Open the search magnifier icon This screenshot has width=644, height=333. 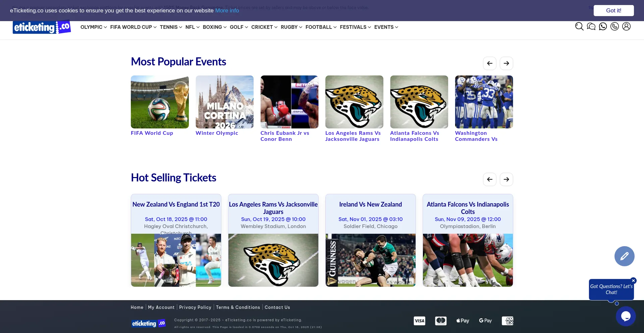pyautogui.click(x=579, y=26)
